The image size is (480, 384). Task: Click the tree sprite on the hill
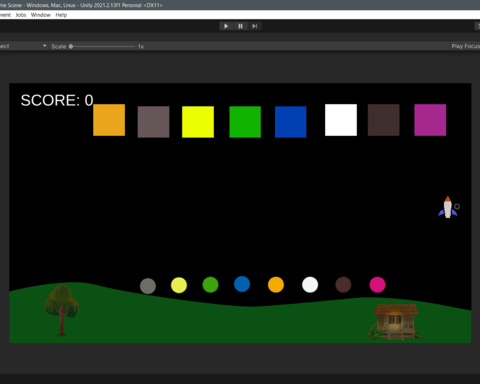(x=62, y=310)
